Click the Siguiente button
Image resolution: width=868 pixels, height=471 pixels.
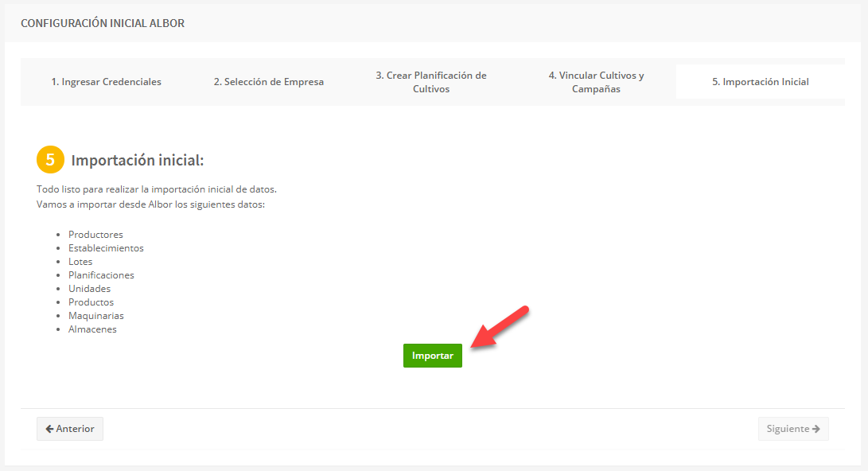[x=793, y=429]
